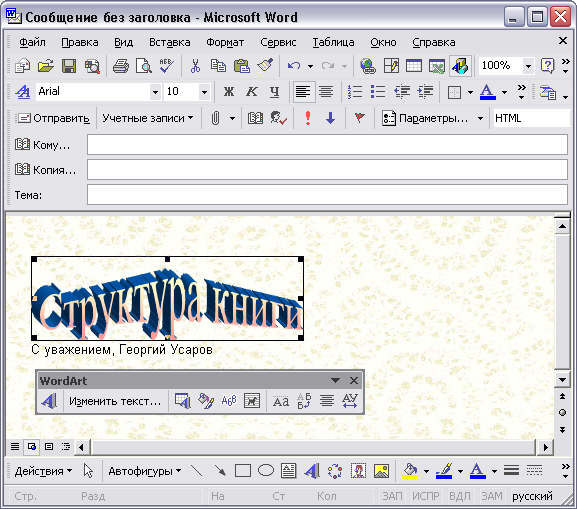Click in the Тема subject field
This screenshot has height=509, width=577.
point(327,194)
